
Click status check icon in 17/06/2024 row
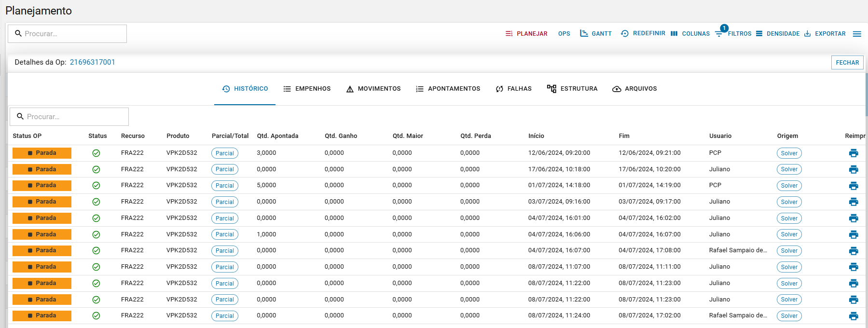coord(96,169)
